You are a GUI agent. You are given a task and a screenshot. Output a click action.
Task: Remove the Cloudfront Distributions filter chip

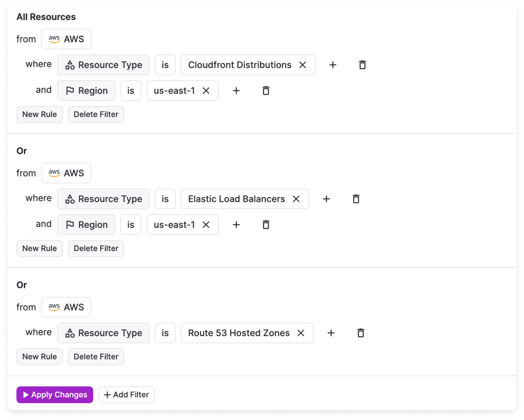[x=303, y=65]
